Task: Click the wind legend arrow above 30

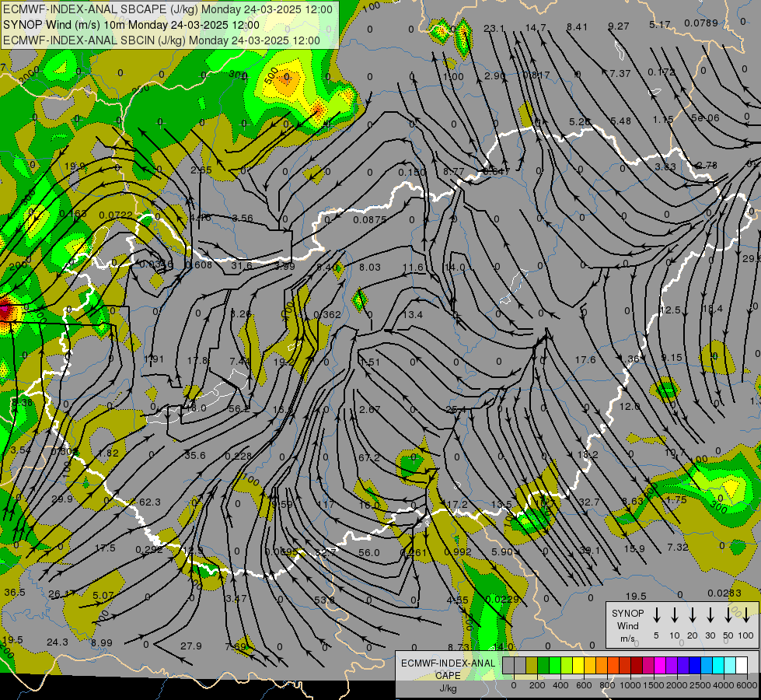Action: coord(710,614)
